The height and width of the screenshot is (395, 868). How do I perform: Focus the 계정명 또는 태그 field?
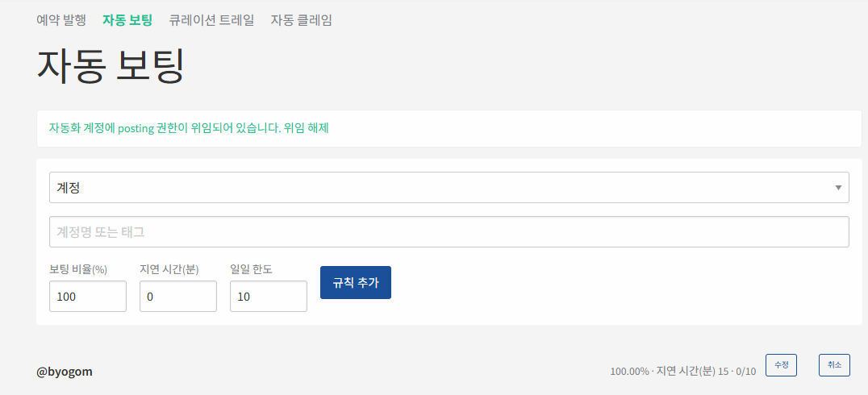(449, 232)
